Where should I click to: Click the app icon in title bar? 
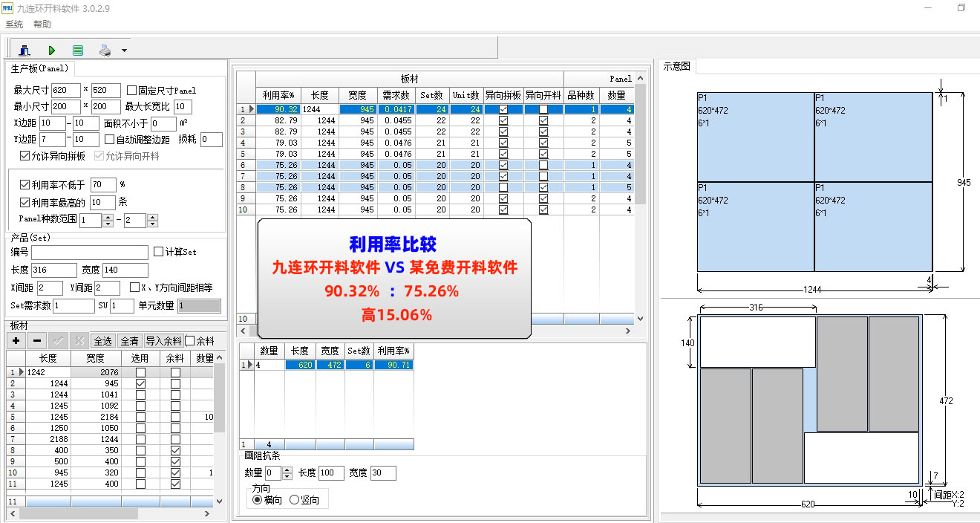coord(7,7)
